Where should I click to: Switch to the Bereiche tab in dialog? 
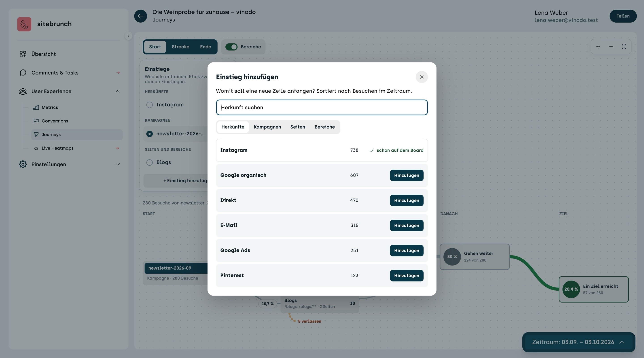324,127
